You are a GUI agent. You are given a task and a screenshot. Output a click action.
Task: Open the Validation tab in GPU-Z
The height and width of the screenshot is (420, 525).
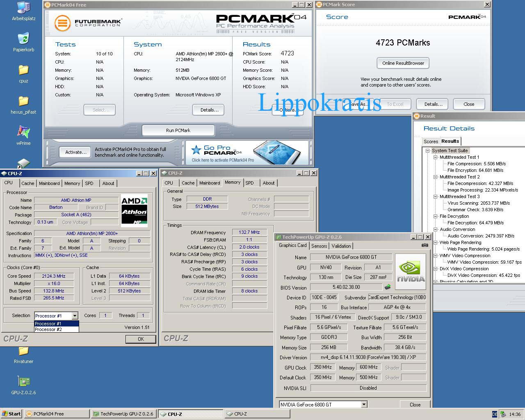point(341,246)
